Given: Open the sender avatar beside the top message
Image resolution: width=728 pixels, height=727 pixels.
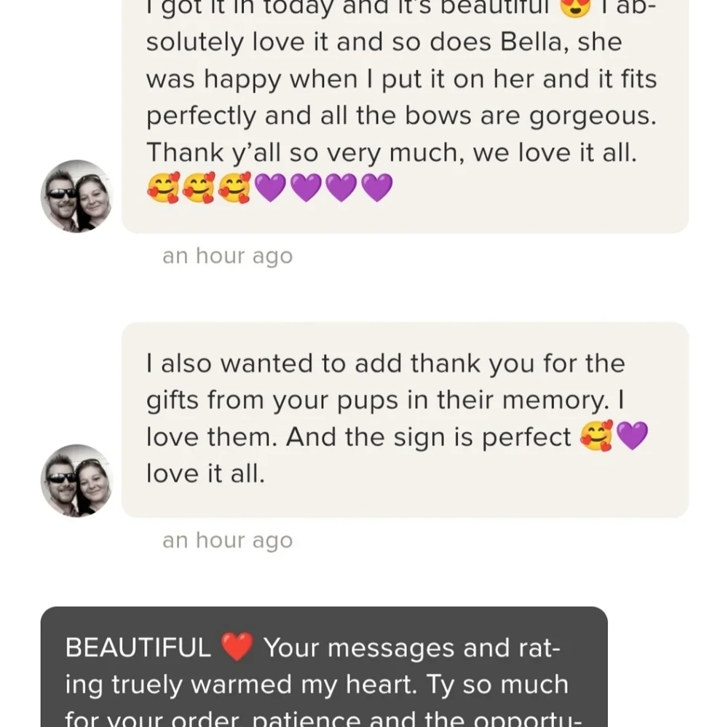Looking at the screenshot, I should pos(77,197).
